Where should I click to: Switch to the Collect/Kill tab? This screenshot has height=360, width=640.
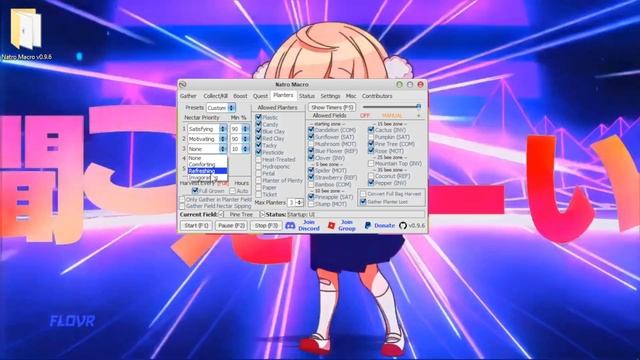pos(215,96)
